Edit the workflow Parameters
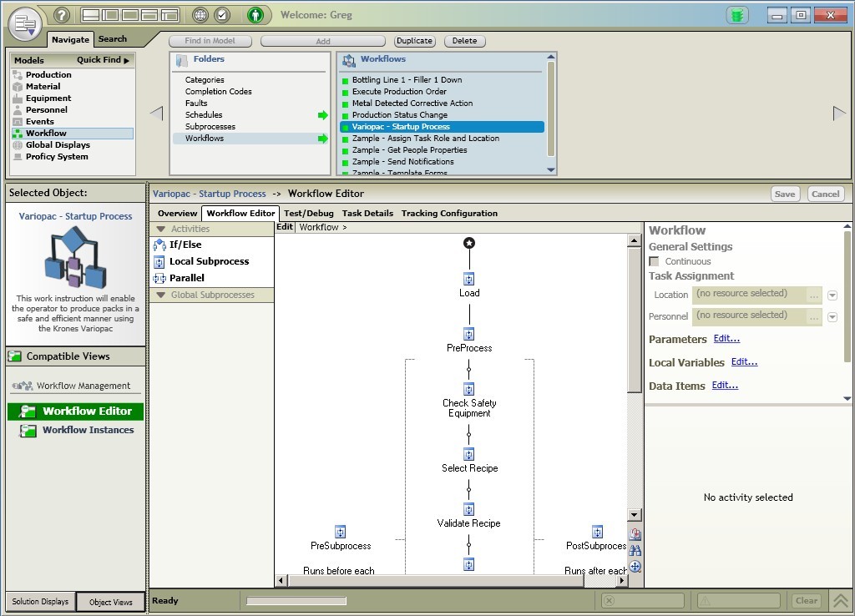Screen dimensions: 855x616 (x=727, y=339)
